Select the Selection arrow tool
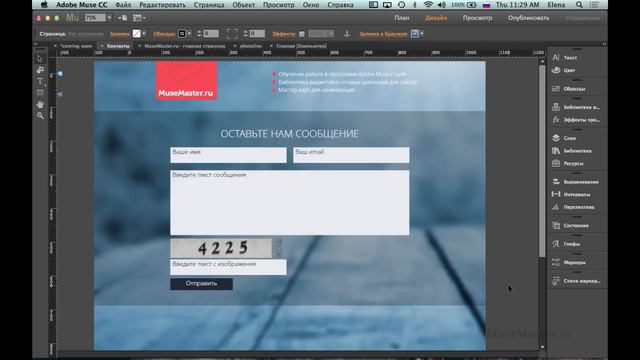Screen dimensions: 640x360 [40, 58]
